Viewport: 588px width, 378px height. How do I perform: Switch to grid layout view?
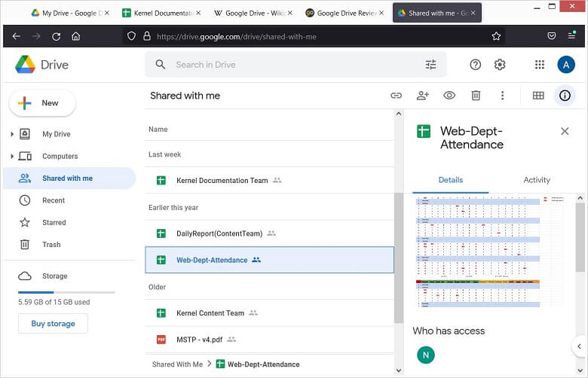[x=538, y=96]
